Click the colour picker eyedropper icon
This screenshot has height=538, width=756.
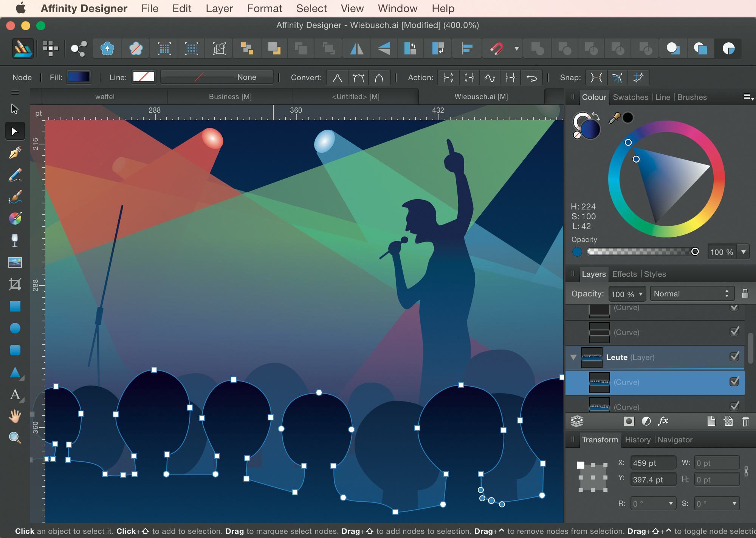[x=614, y=118]
